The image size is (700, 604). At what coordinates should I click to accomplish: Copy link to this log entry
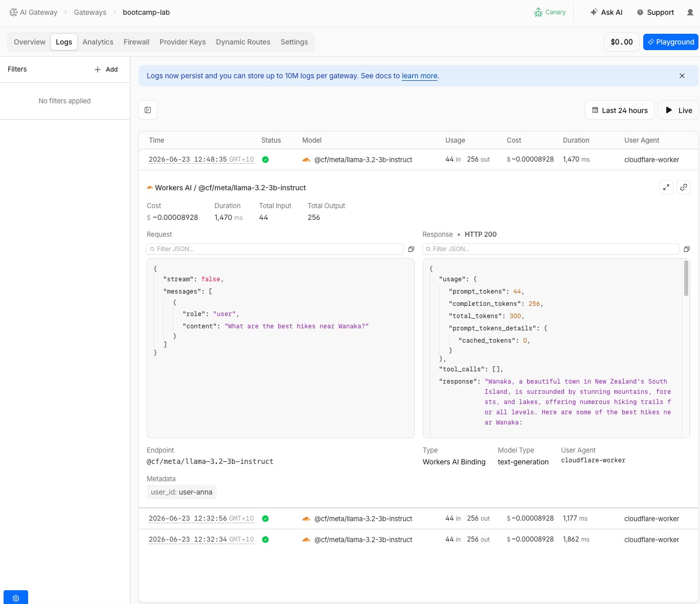point(684,187)
